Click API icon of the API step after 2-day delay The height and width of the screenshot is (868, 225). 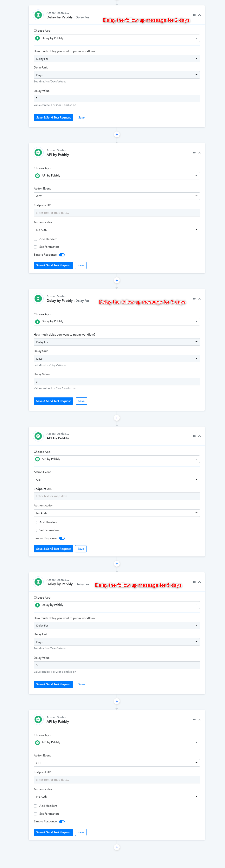[x=38, y=153]
